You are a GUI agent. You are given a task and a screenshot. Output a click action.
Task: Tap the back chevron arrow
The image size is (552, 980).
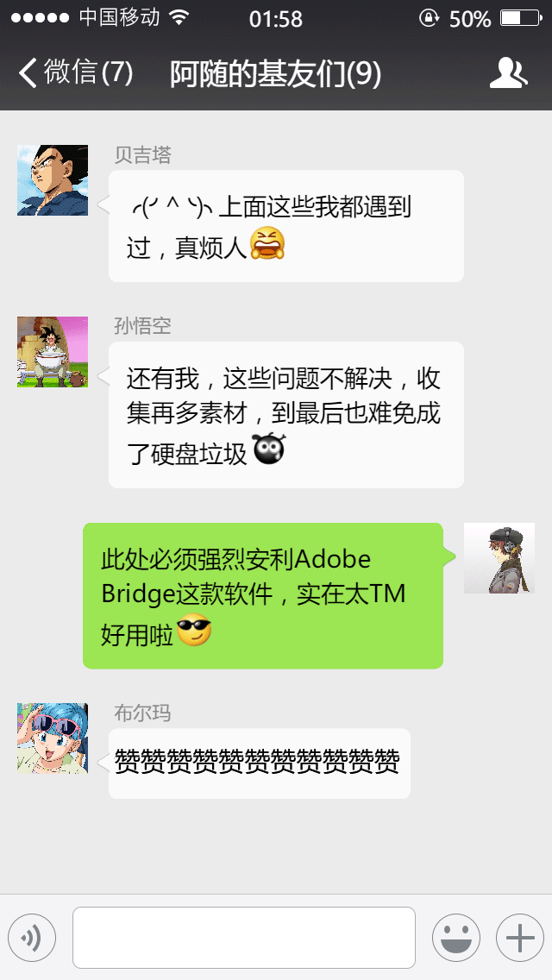point(28,72)
